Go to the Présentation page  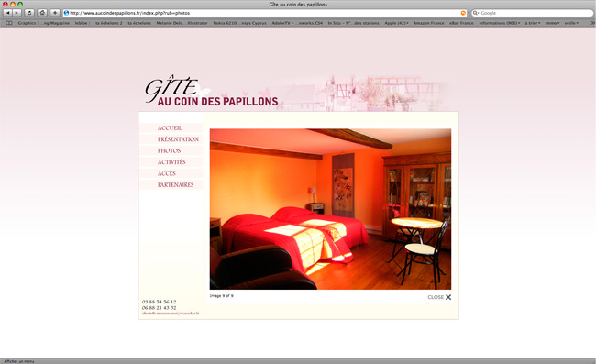pyautogui.click(x=178, y=139)
